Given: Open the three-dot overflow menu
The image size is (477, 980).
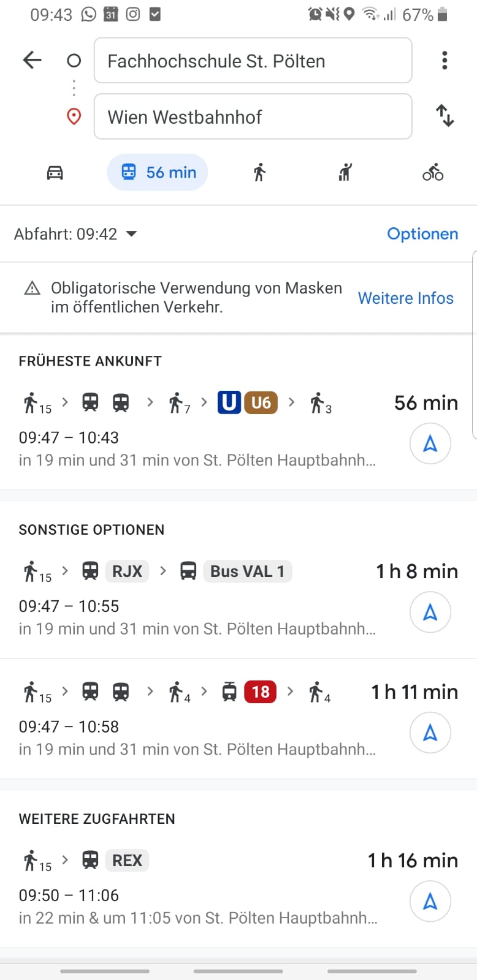Looking at the screenshot, I should pos(445,60).
